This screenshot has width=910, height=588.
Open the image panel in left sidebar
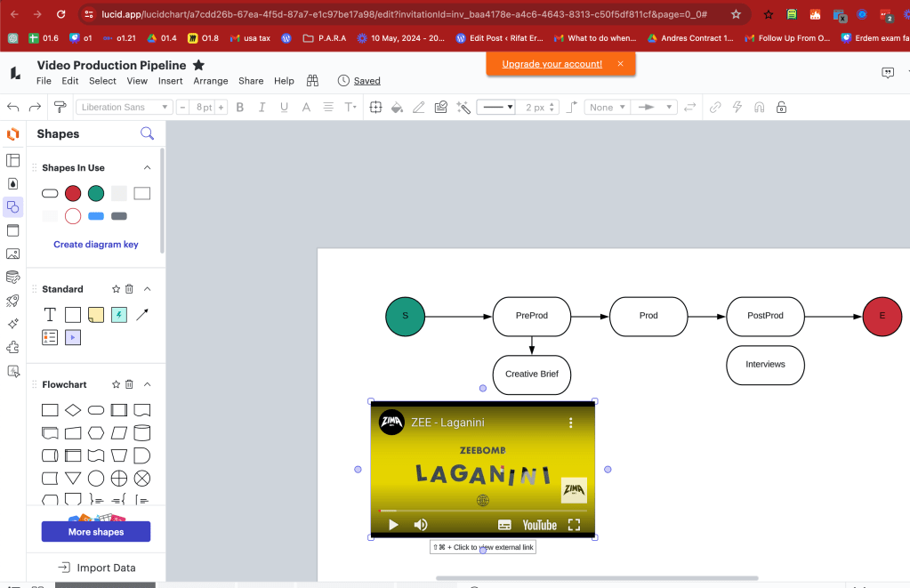coord(12,254)
